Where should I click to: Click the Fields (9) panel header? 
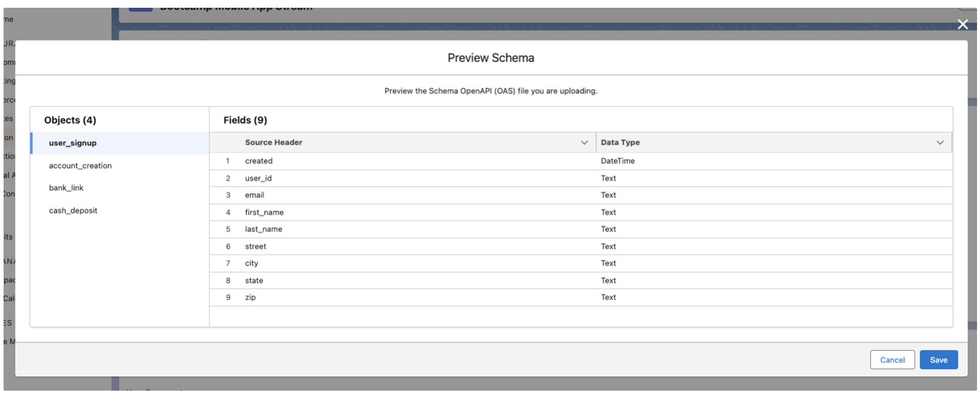click(245, 120)
